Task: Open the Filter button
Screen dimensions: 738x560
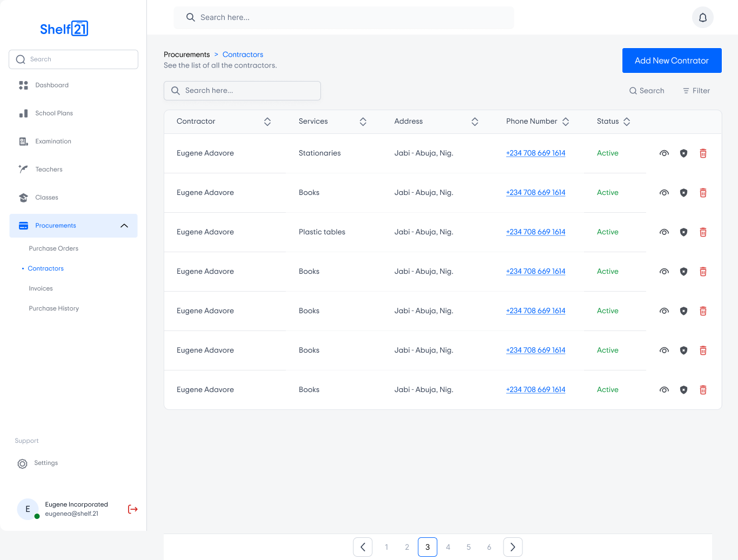Action: click(x=696, y=91)
